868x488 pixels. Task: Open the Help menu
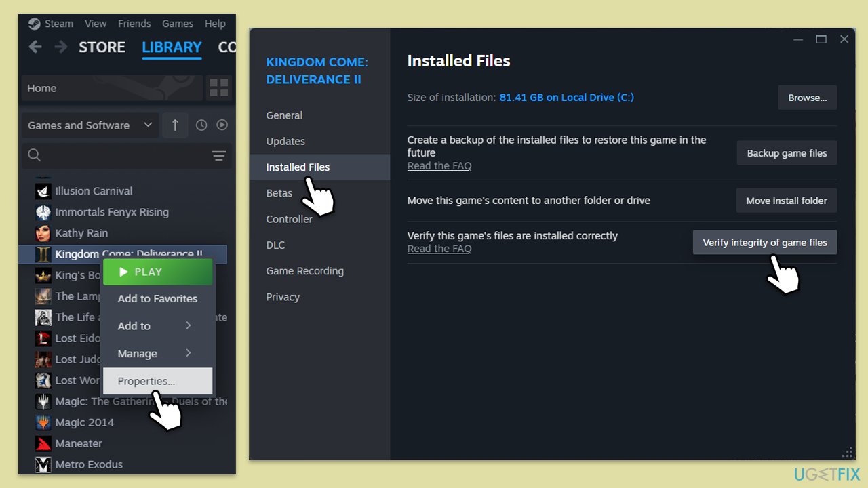pos(215,24)
